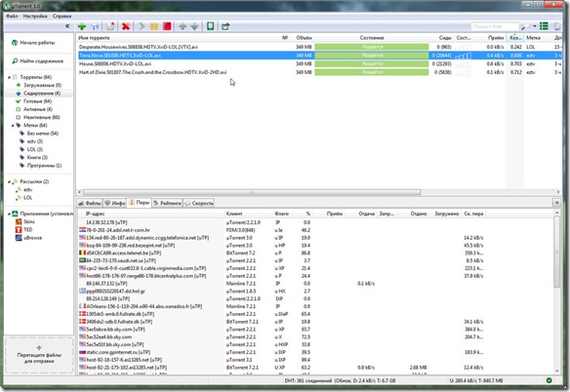Collapse the Приложения tree node

tap(9, 214)
